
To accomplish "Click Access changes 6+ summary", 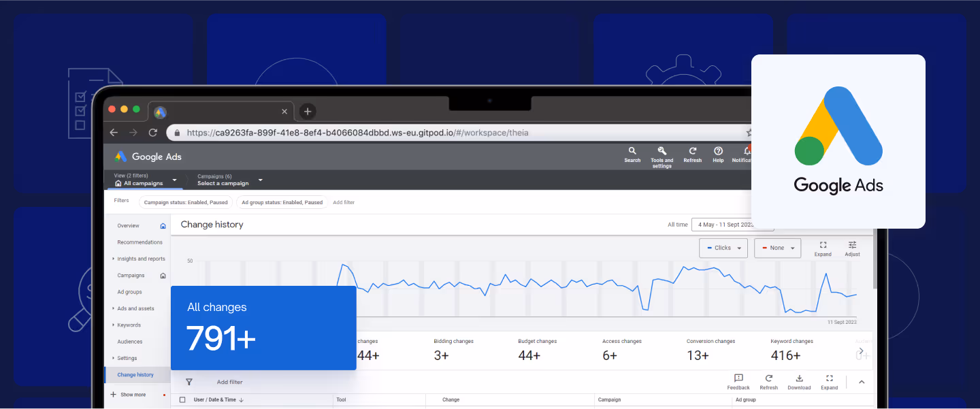I will pos(621,349).
